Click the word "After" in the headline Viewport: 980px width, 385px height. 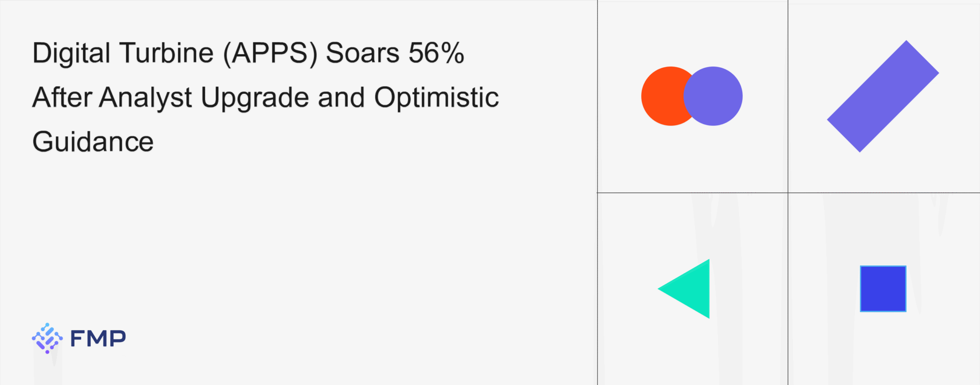tap(62, 97)
